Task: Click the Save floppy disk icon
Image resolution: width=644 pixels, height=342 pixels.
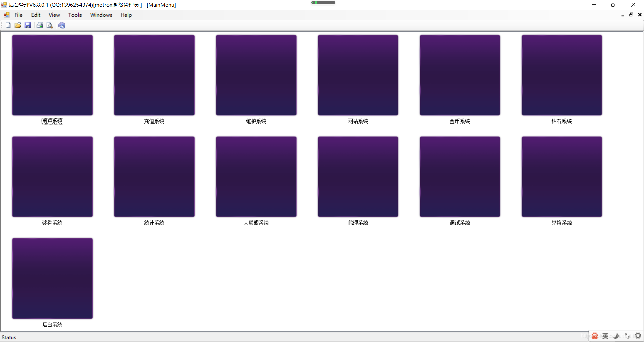Action: point(28,25)
